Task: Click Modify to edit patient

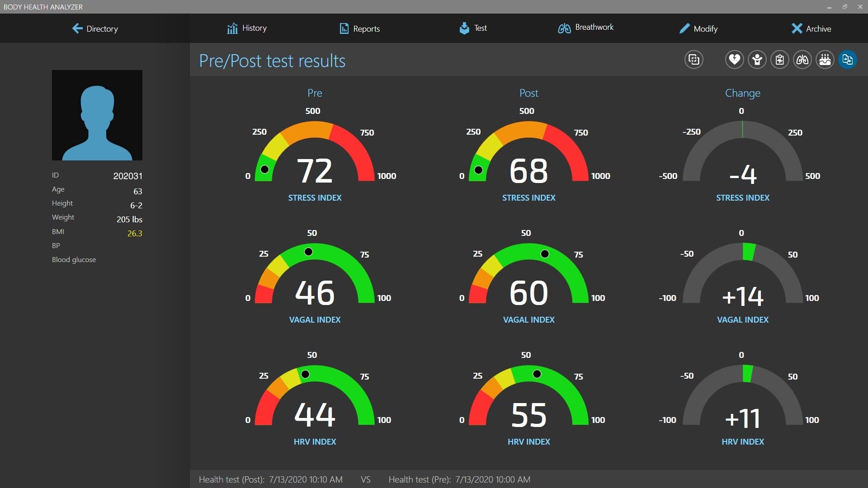Action: tap(698, 28)
